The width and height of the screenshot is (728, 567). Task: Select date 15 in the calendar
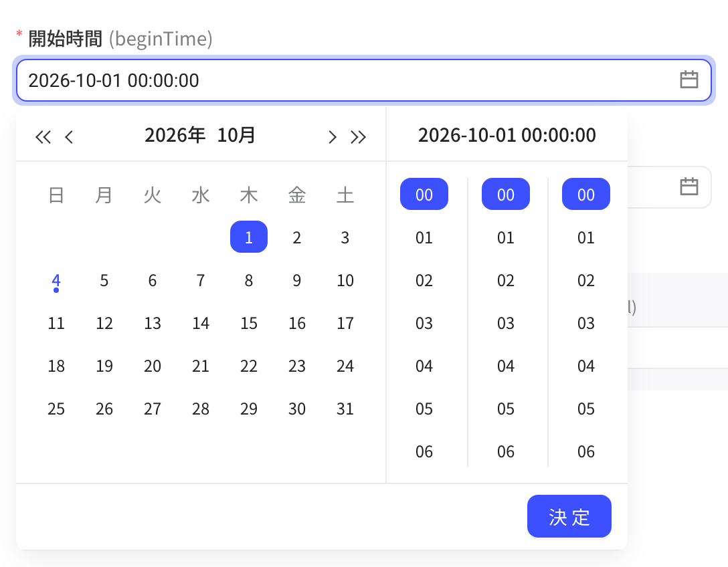249,323
